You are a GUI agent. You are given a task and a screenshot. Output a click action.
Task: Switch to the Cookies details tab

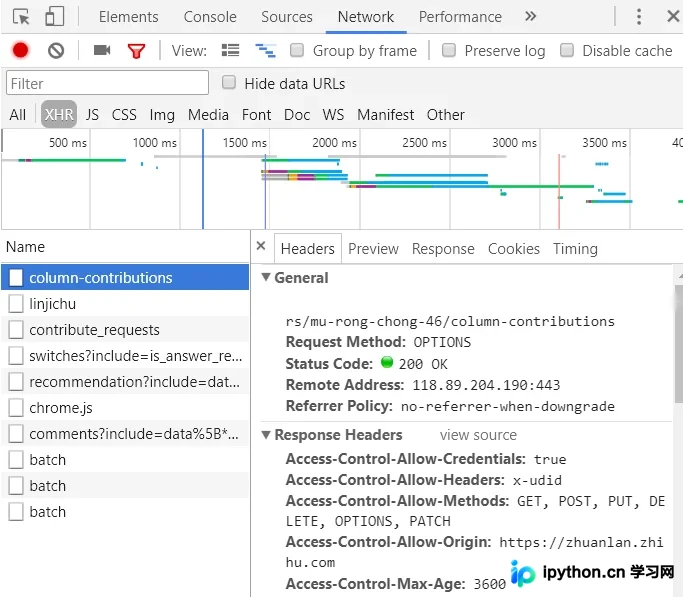(x=514, y=249)
